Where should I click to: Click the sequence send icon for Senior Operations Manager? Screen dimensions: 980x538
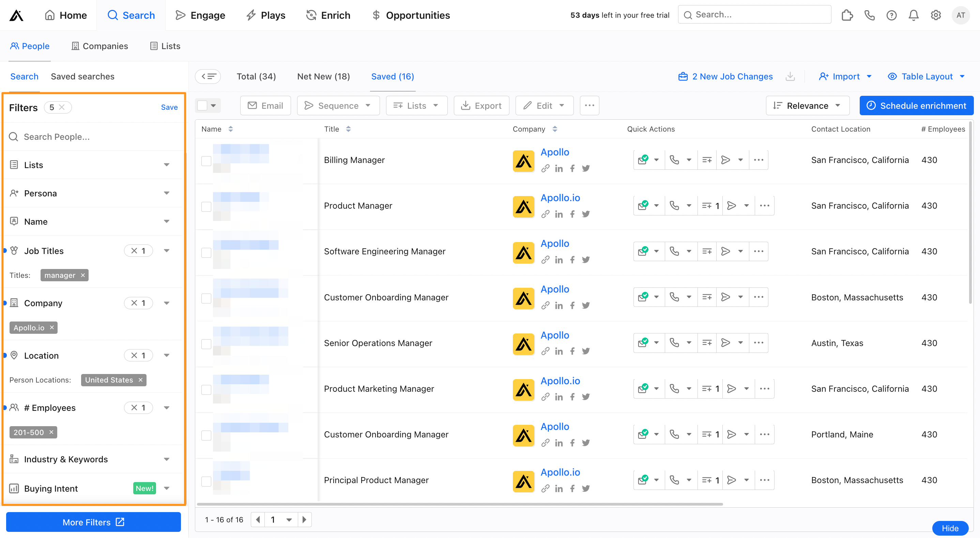tap(725, 343)
